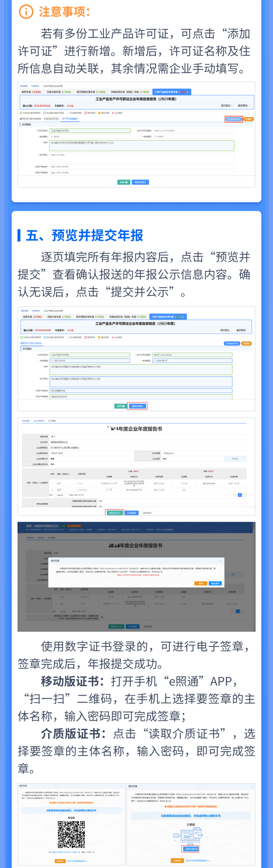Click the orange info icon beside 注意事项
Viewport: 273px width, 868px height.
click(x=26, y=12)
